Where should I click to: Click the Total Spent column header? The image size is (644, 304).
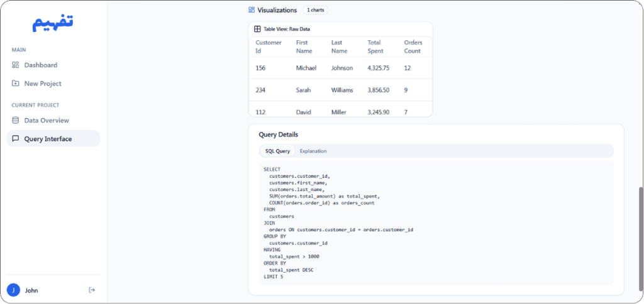pos(375,46)
